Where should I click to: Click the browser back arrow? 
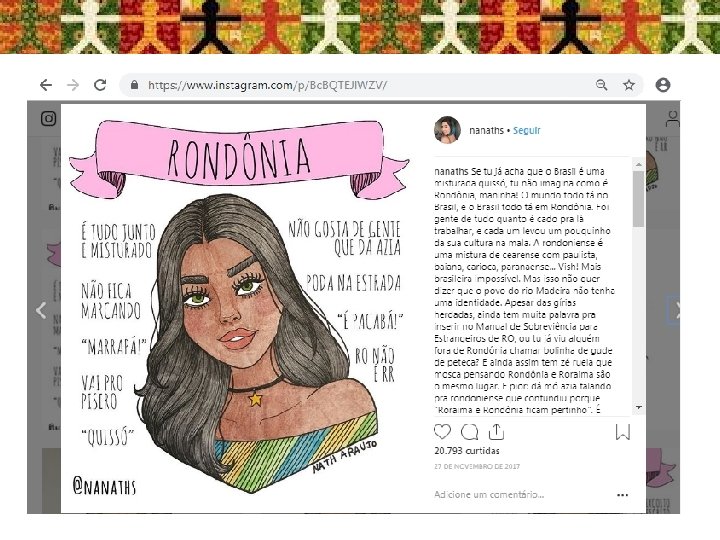[45, 85]
